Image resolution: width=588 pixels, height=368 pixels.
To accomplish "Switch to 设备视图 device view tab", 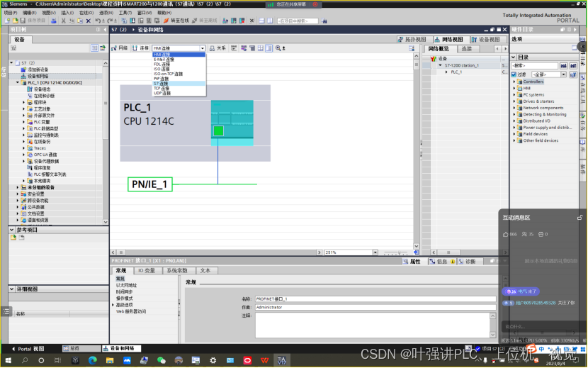I will pos(487,40).
